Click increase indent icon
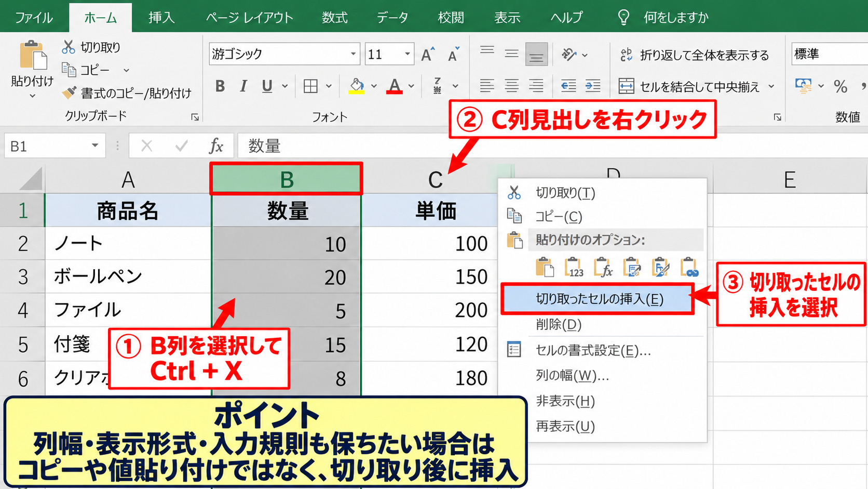 pyautogui.click(x=593, y=86)
